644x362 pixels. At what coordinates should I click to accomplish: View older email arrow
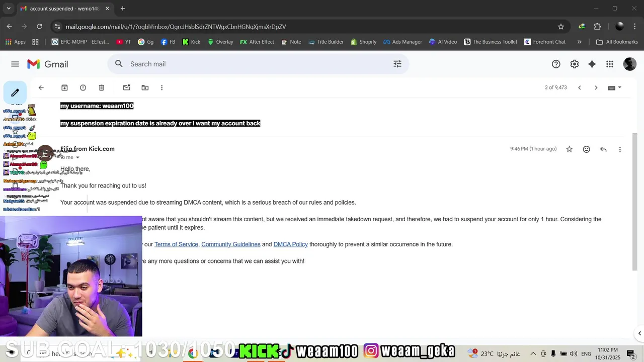(x=596, y=87)
